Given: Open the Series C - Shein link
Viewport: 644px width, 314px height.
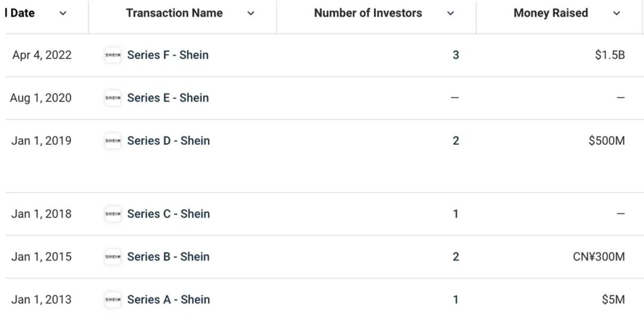Looking at the screenshot, I should pos(168,214).
